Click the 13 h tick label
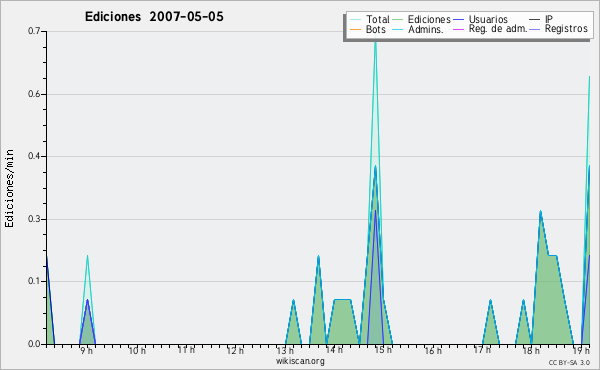This screenshot has width=600, height=370. click(285, 350)
